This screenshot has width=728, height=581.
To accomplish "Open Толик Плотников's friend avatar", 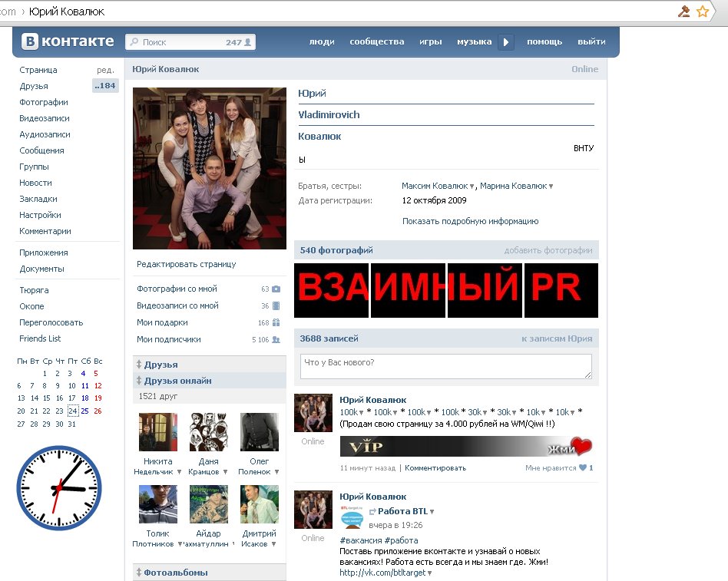I will pyautogui.click(x=158, y=504).
